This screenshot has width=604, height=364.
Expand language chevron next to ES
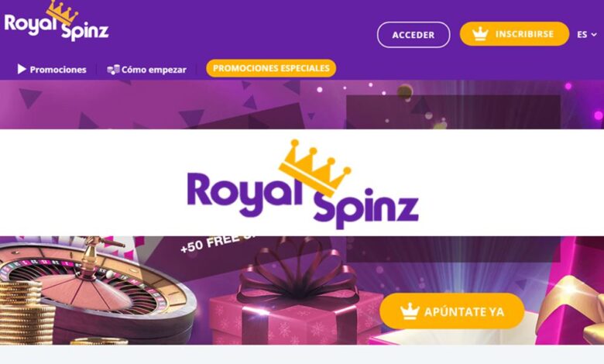[x=594, y=35]
